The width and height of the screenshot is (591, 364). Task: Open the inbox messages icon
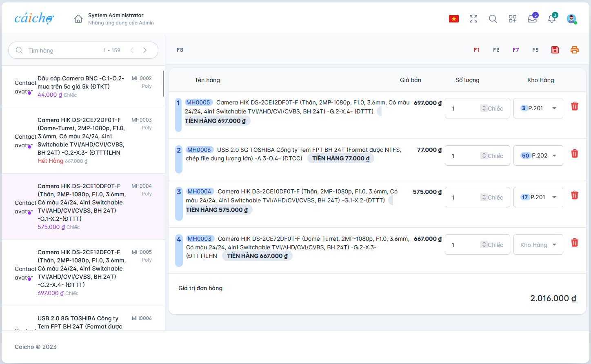click(x=532, y=19)
